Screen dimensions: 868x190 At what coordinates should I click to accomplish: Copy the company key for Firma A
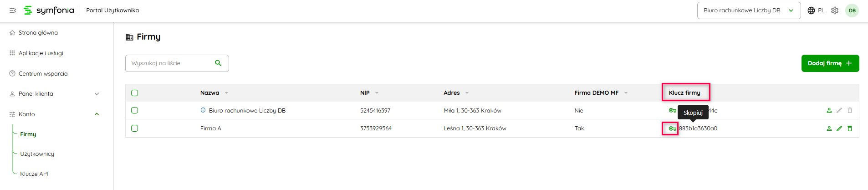(672, 128)
